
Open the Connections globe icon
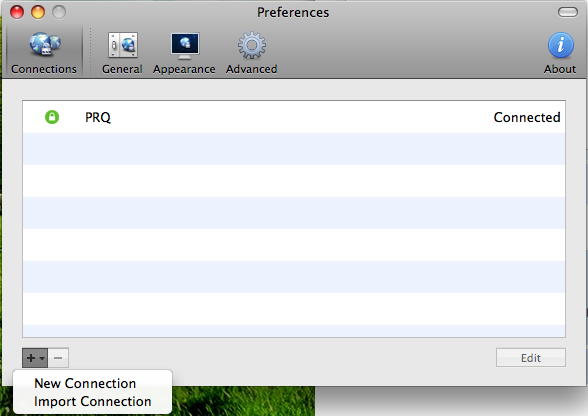click(x=45, y=44)
